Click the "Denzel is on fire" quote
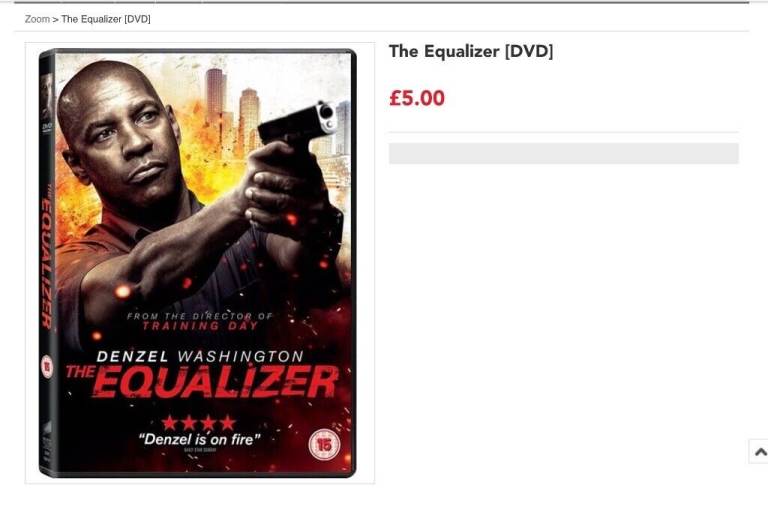 199,439
